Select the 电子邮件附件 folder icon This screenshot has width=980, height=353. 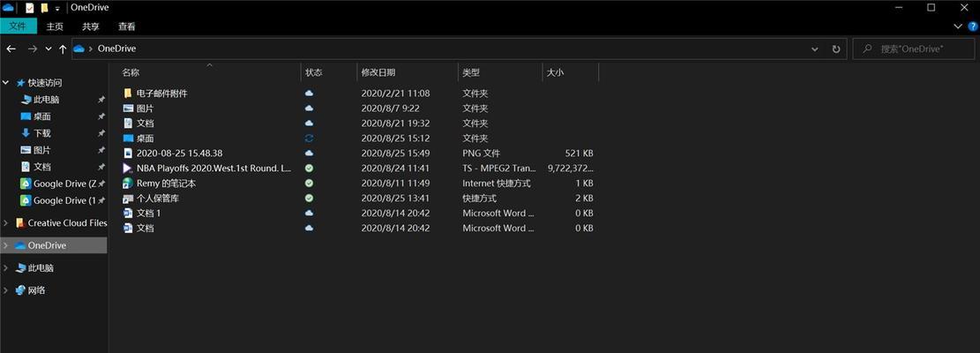pos(128,93)
